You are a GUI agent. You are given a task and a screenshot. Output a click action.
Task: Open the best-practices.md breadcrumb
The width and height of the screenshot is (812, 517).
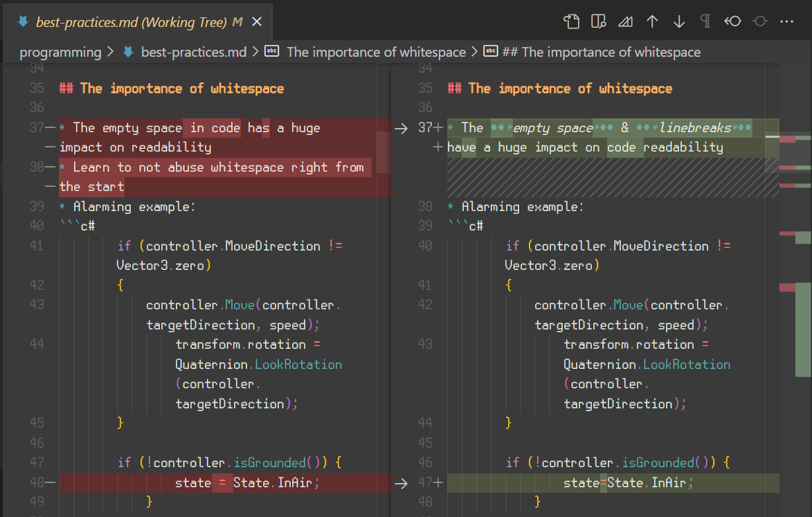194,52
